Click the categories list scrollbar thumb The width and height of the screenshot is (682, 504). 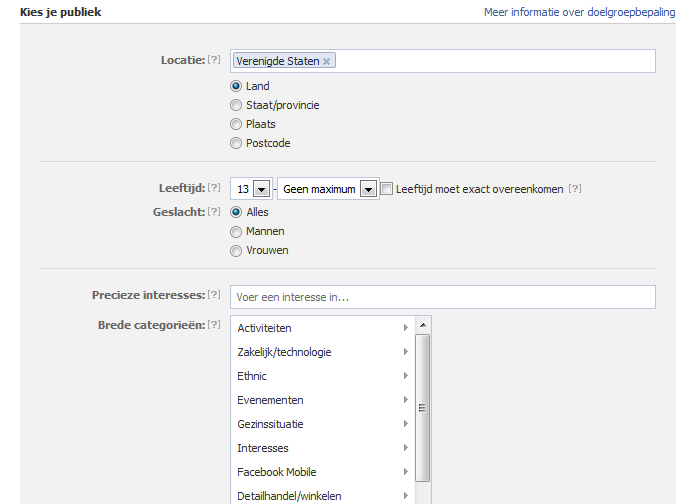click(x=422, y=407)
